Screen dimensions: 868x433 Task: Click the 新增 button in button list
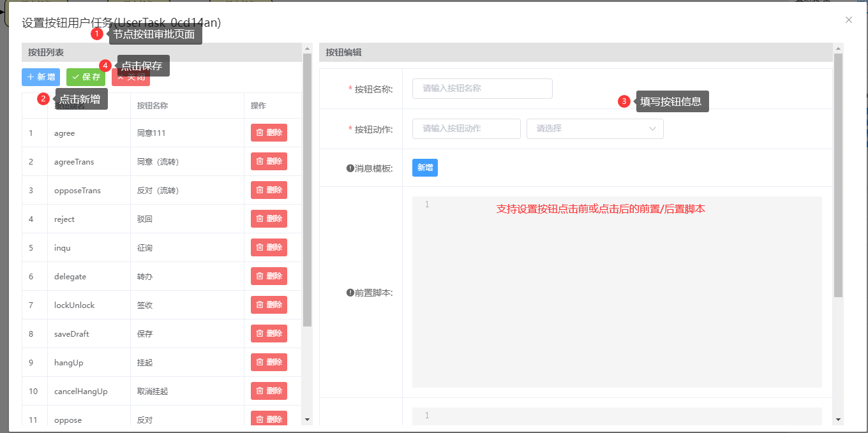pos(41,77)
